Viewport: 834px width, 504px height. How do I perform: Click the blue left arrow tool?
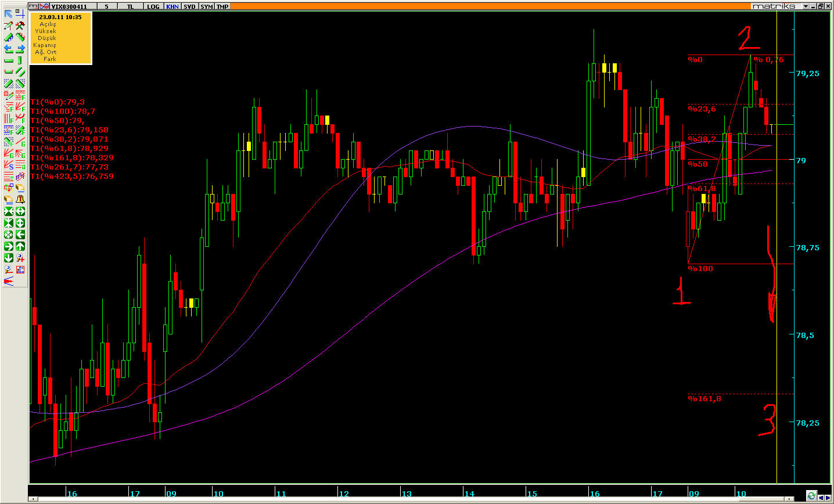[x=8, y=49]
